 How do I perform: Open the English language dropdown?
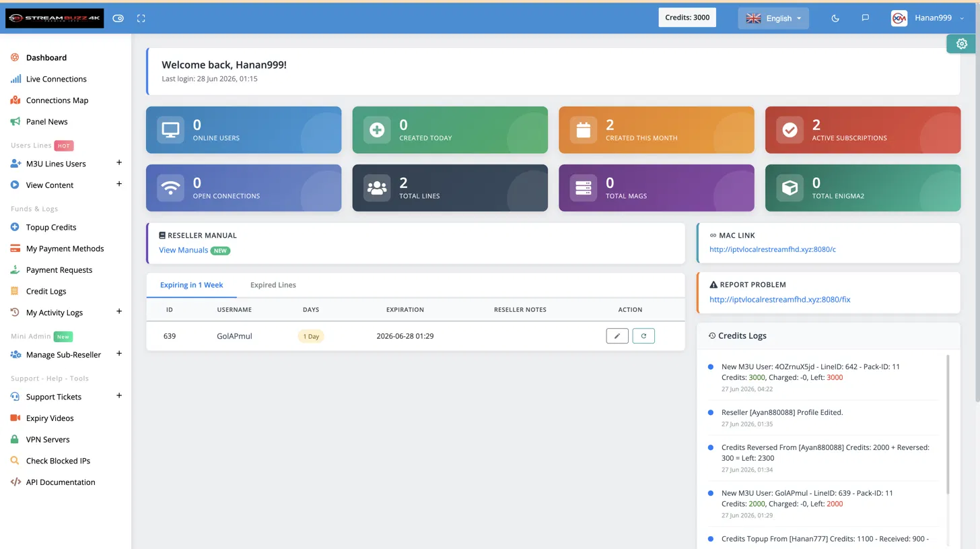[773, 18]
